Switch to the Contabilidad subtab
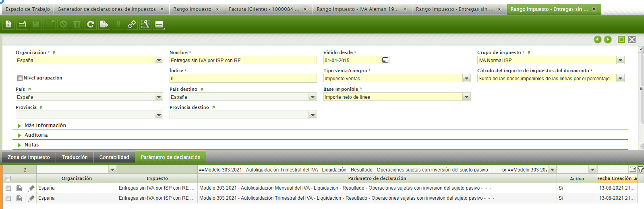Screen dimensions: 644x209 coord(114,157)
